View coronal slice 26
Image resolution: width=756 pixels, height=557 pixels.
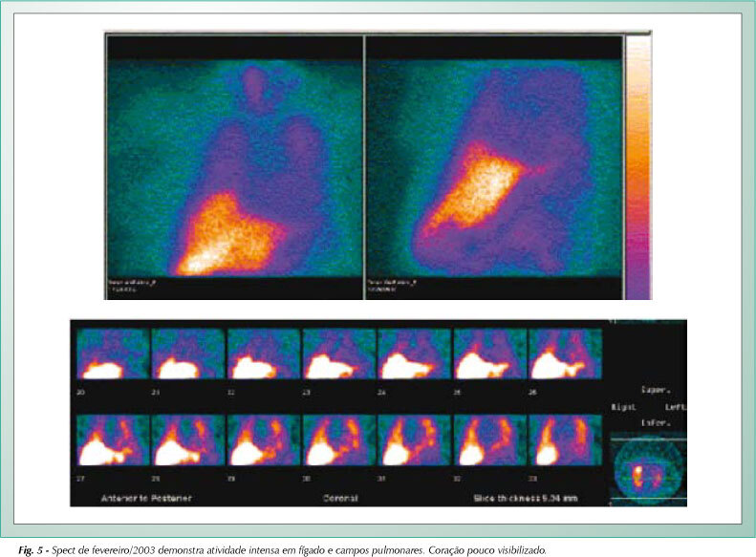(566, 354)
